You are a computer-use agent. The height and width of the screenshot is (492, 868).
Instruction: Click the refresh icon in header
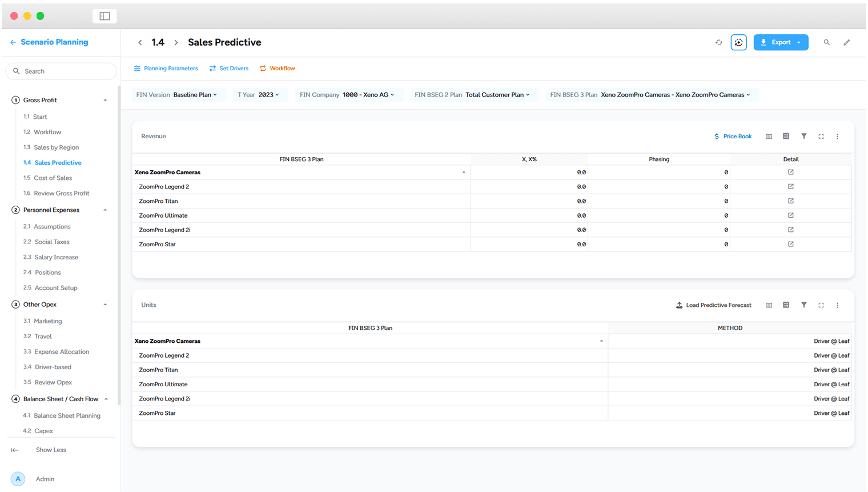tap(719, 42)
